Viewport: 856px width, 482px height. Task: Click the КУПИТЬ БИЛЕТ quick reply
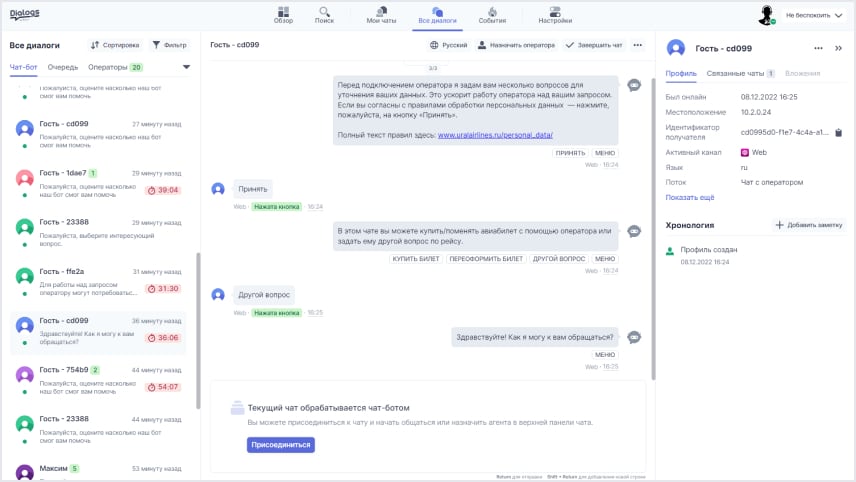tap(415, 259)
